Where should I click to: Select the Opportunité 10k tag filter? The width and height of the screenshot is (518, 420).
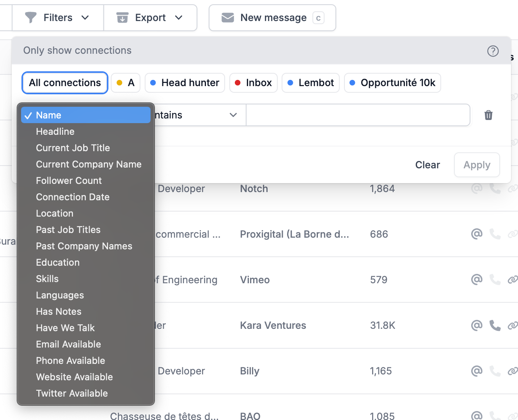(392, 83)
